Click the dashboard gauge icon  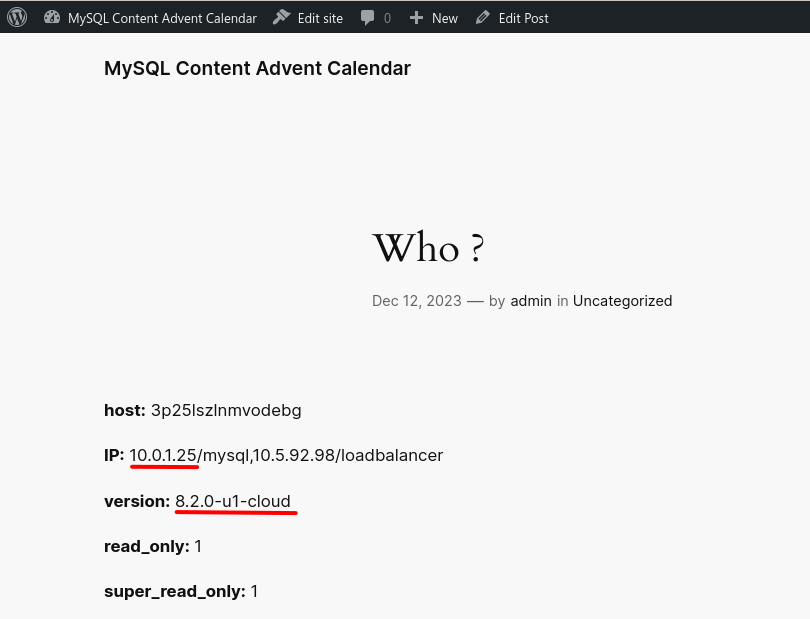tap(53, 17)
